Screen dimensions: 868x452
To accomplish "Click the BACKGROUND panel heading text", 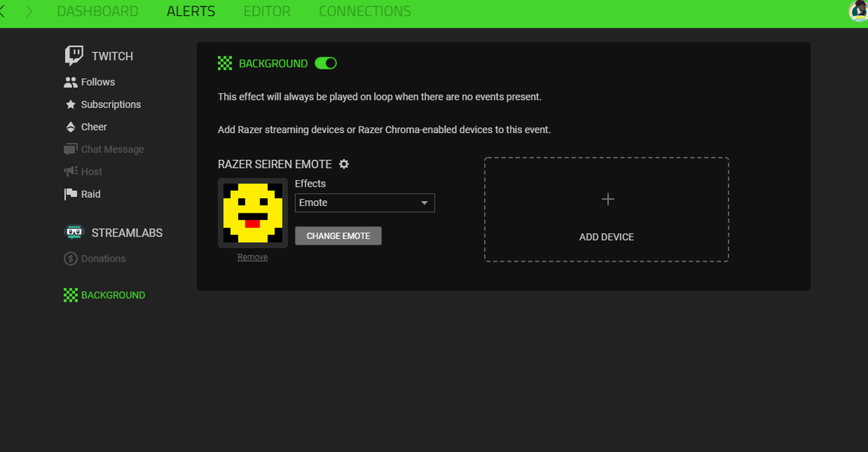I will [x=273, y=64].
